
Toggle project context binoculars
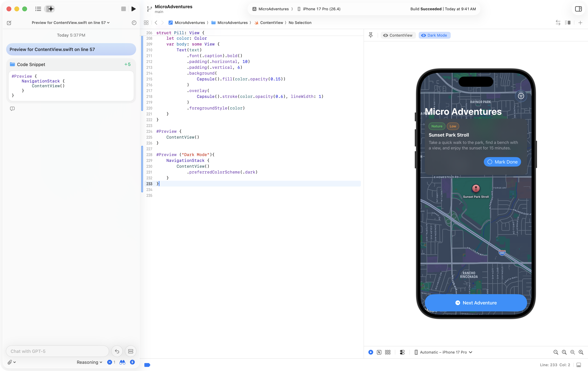122,362
